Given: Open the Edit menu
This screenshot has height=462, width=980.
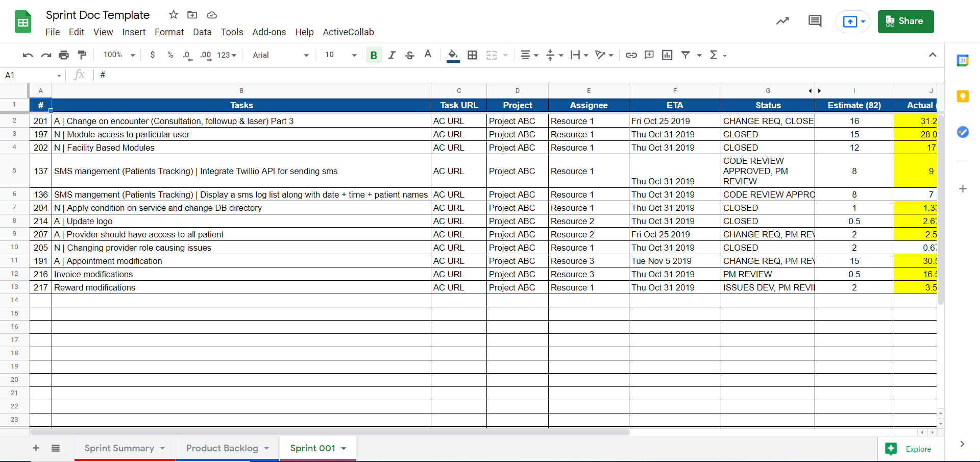Looking at the screenshot, I should click(77, 32).
